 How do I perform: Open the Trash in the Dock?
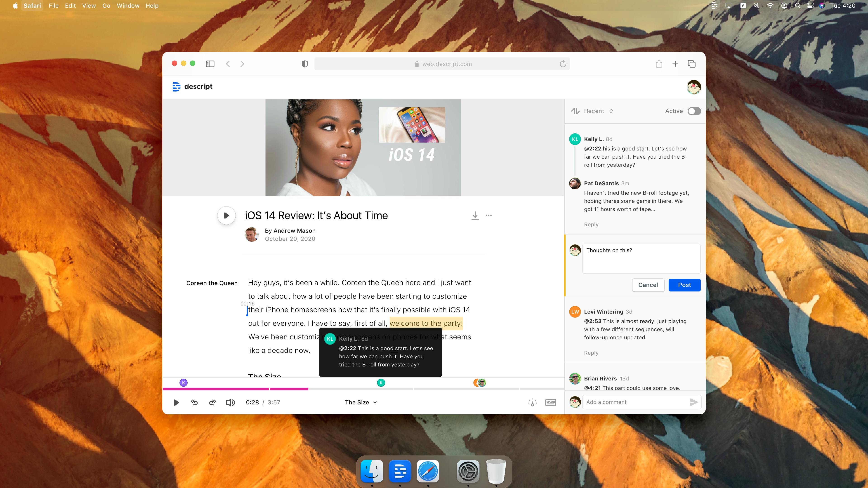[x=496, y=471]
